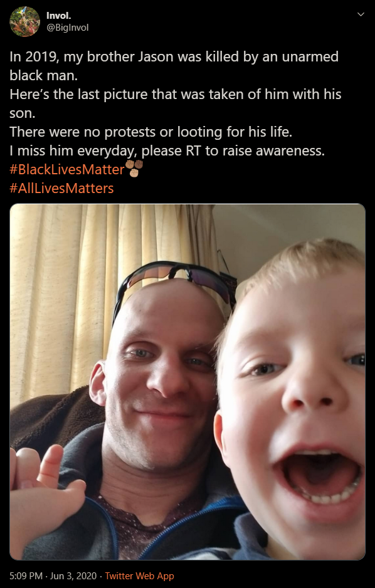Open the attached photo in full view
This screenshot has height=588, width=375.
click(x=187, y=382)
